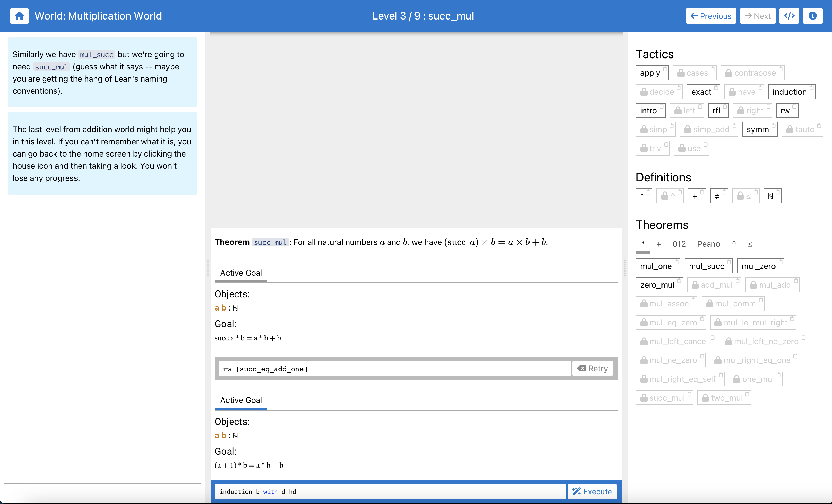Show the rfl tactic documentation
Screen dimensions: 832x504
coord(718,110)
